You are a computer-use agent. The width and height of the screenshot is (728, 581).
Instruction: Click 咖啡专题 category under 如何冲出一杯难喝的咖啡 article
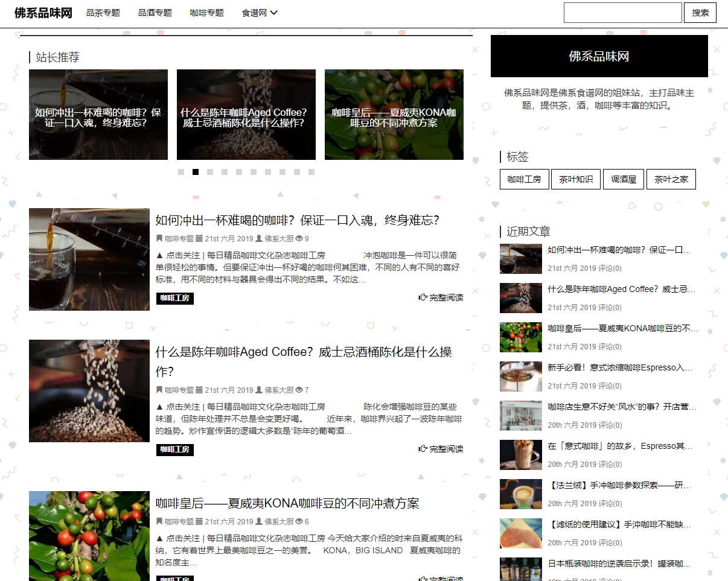tap(179, 239)
